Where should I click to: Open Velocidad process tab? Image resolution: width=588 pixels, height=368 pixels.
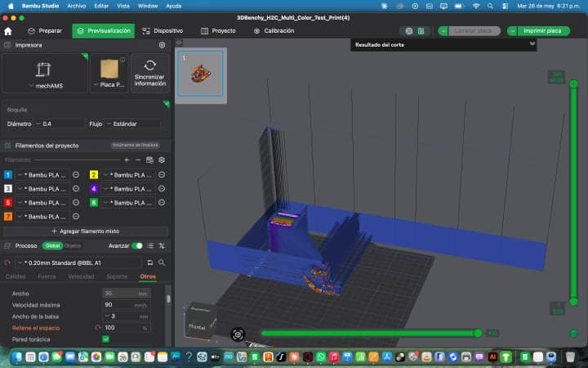(x=81, y=276)
